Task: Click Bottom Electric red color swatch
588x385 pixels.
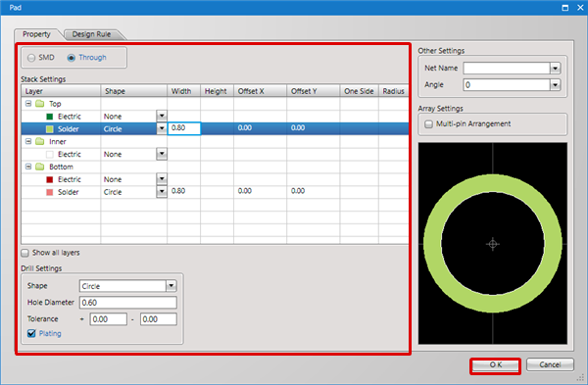Action: pos(50,179)
